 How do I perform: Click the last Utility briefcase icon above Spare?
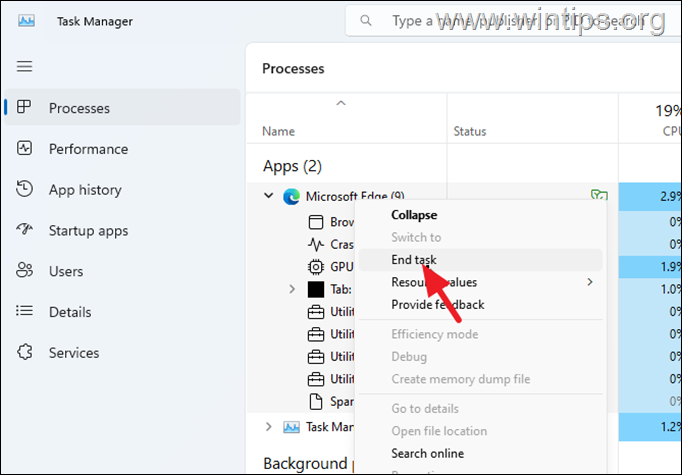point(316,379)
